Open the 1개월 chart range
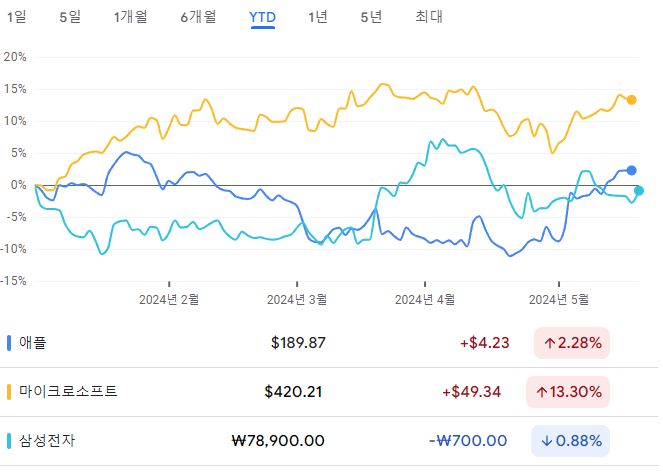This screenshot has width=663, height=472. pyautogui.click(x=130, y=17)
